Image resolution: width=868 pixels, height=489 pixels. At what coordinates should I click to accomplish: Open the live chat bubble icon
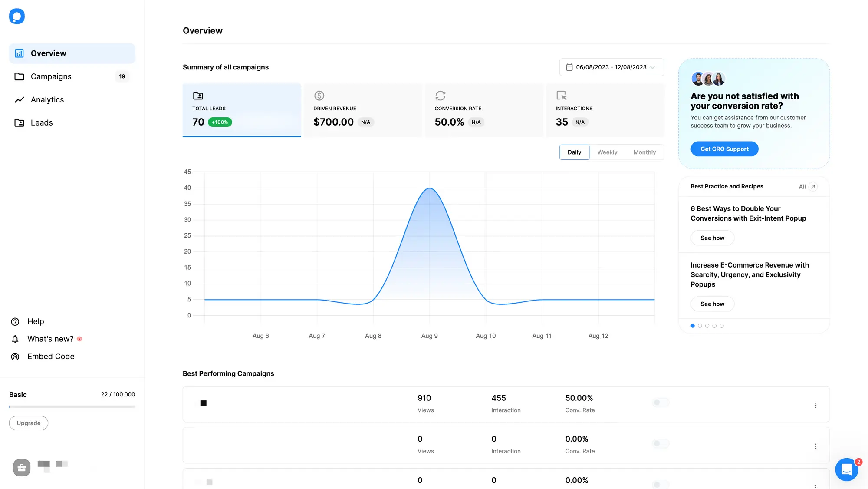[846, 469]
